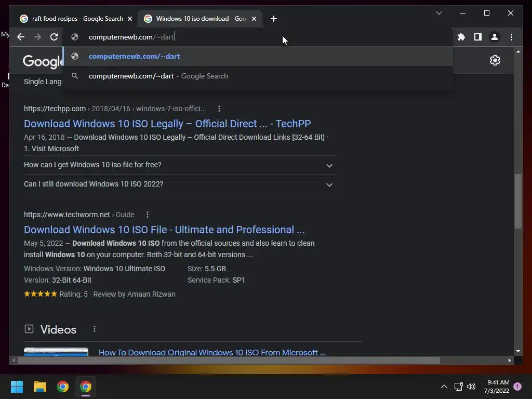Screen dimensions: 532x399
Task: Open the Chrome profile avatar menu
Action: pos(495,37)
